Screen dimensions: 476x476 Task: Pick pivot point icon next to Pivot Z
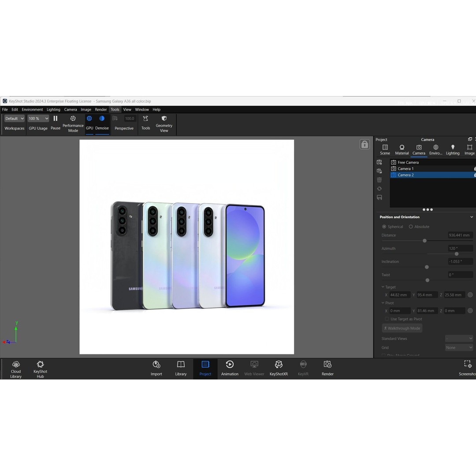pyautogui.click(x=470, y=311)
